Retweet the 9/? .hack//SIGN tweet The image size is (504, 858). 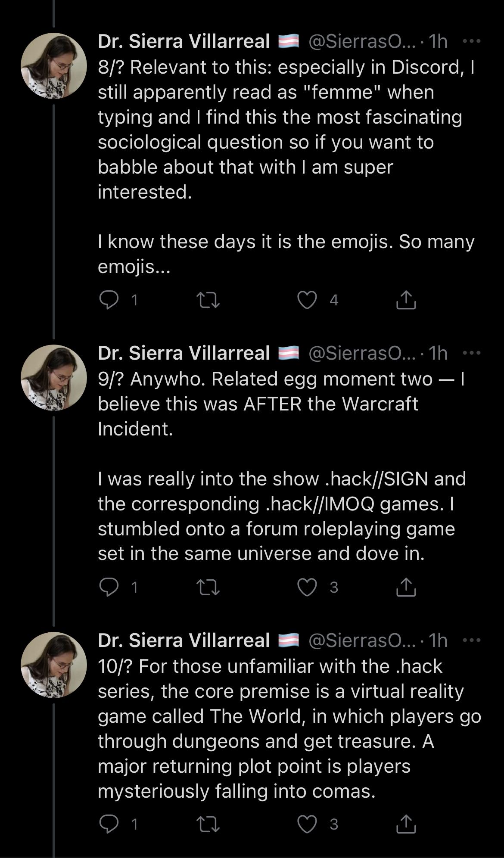tap(208, 587)
